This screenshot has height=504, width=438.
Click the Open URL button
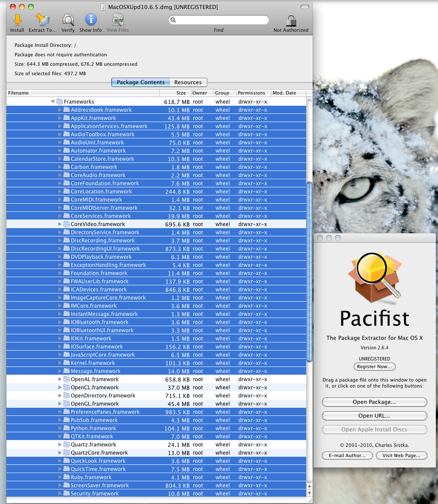pos(374,416)
